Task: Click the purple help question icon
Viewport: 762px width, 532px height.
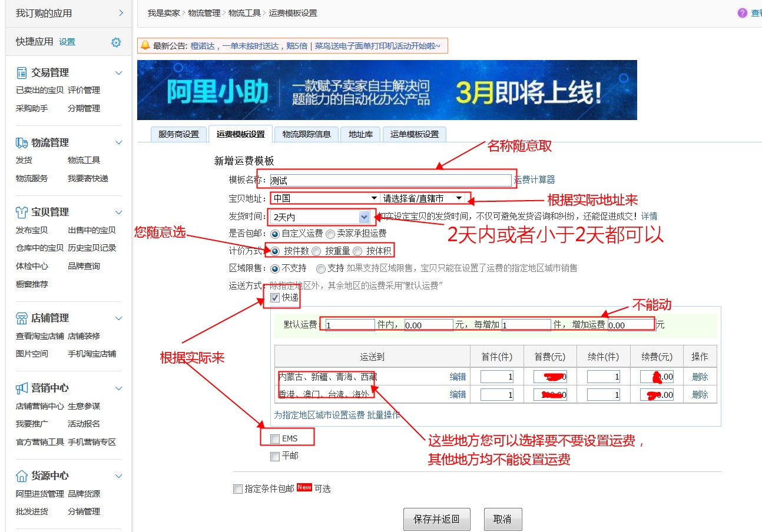Action: [743, 13]
